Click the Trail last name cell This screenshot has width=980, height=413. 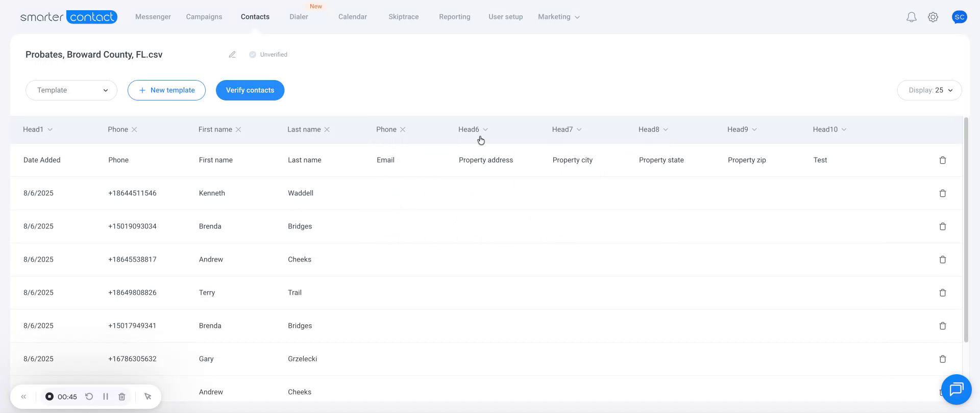pyautogui.click(x=295, y=293)
